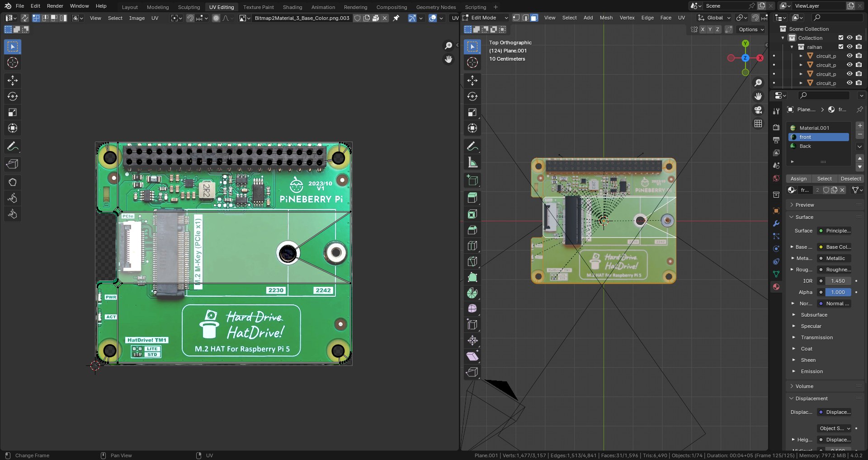Click the IOR value field
868x460 pixels.
pyautogui.click(x=838, y=281)
